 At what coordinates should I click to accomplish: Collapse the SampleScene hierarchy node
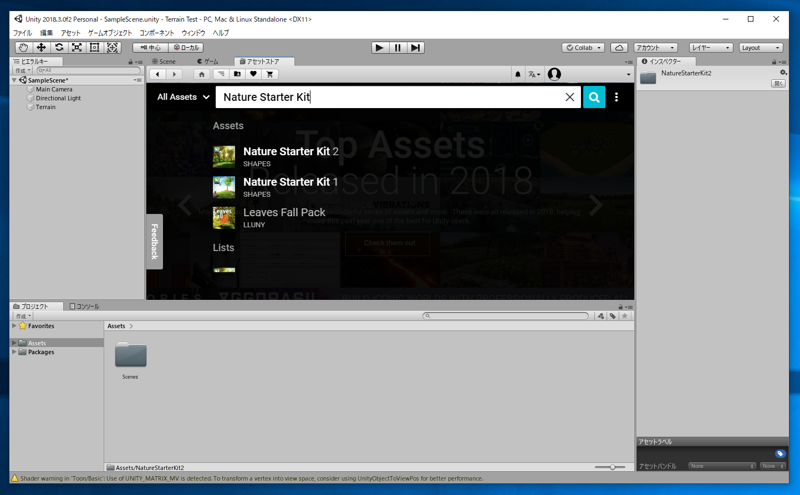coord(14,80)
